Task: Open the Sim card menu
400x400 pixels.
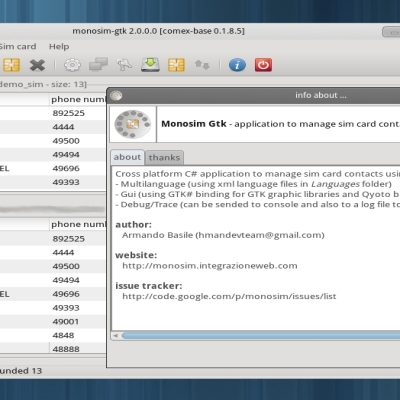Action: coord(18,46)
